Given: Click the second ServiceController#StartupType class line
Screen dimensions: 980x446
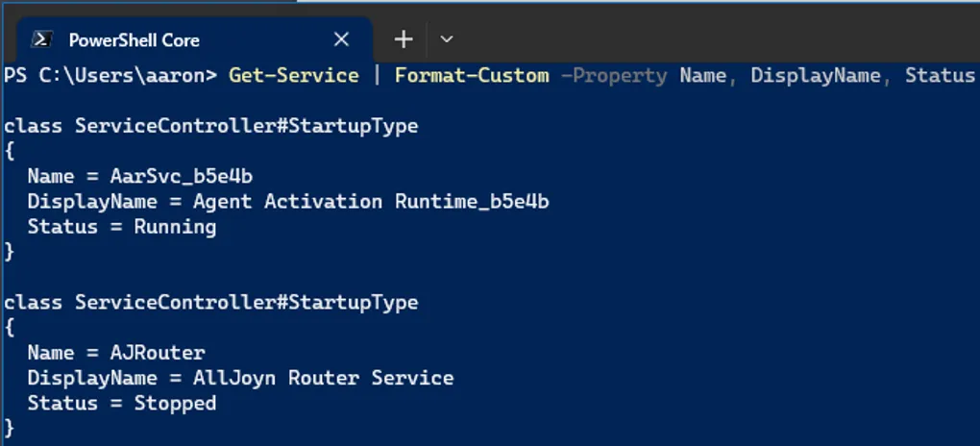Looking at the screenshot, I should click(211, 302).
